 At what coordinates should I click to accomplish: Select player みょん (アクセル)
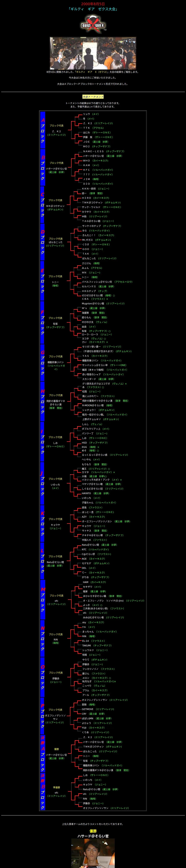92,268
